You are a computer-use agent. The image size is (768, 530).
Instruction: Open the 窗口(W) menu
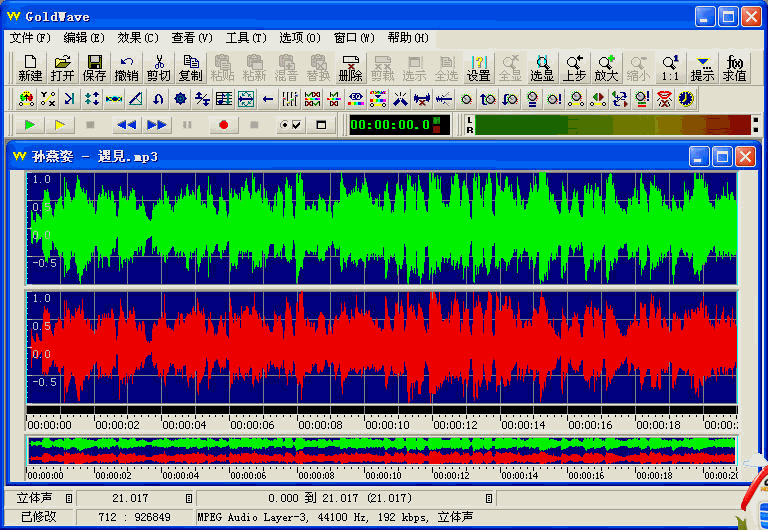click(x=354, y=38)
